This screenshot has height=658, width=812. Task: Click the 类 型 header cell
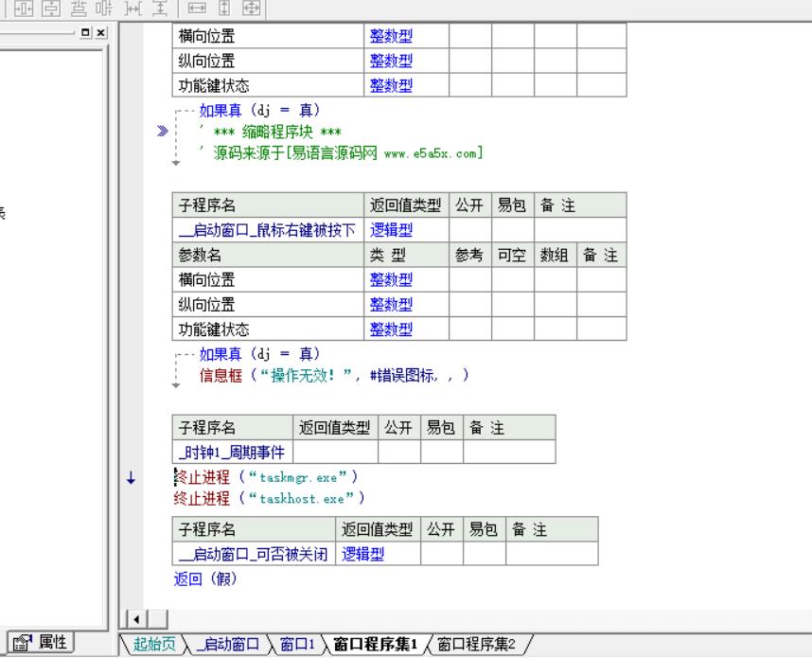tap(406, 255)
